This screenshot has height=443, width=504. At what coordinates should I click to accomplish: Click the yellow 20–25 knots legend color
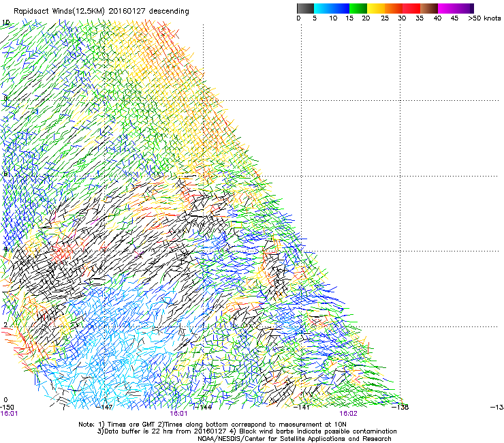(376, 8)
